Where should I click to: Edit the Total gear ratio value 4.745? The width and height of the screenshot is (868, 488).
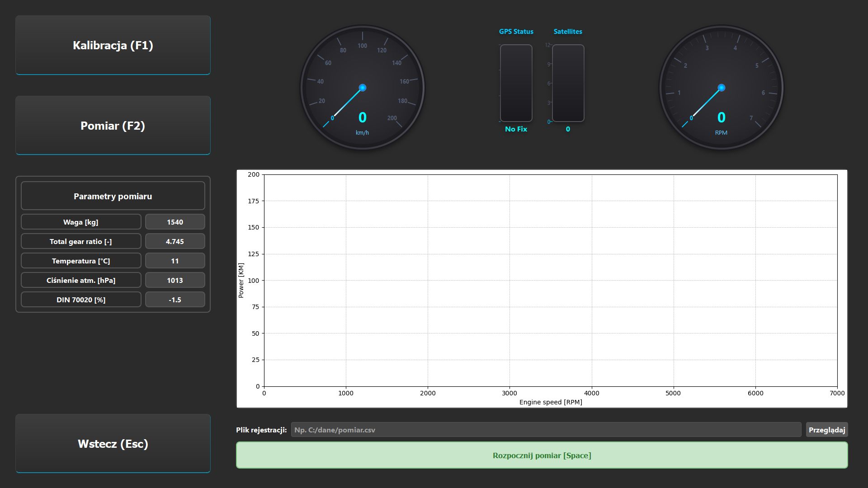point(175,241)
